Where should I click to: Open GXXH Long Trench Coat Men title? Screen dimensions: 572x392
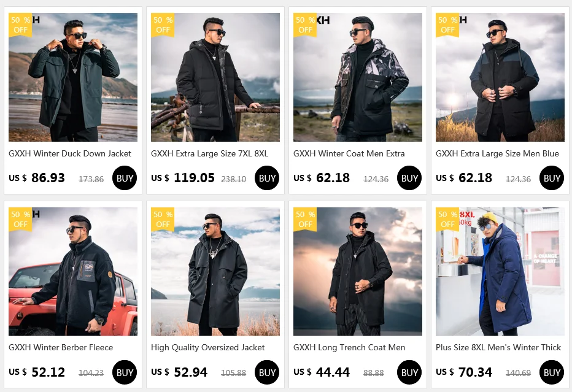[x=349, y=347]
